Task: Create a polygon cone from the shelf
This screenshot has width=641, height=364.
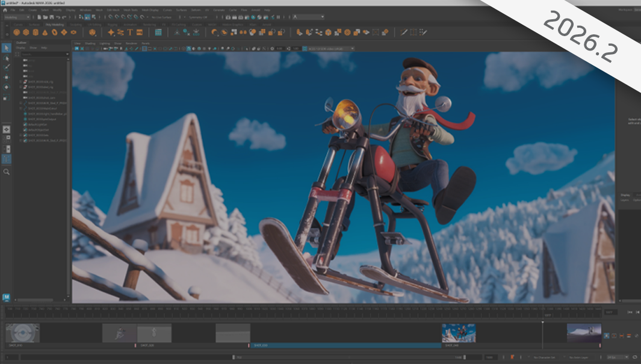Action: pos(45,32)
